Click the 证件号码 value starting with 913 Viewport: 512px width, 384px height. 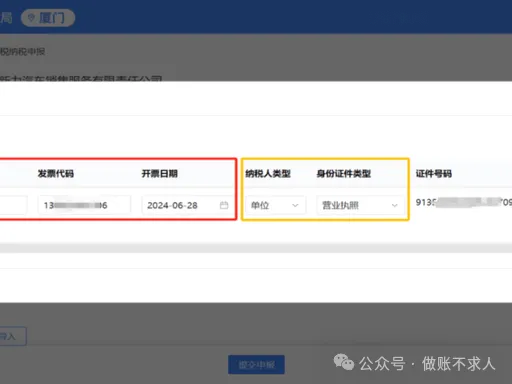click(464, 202)
